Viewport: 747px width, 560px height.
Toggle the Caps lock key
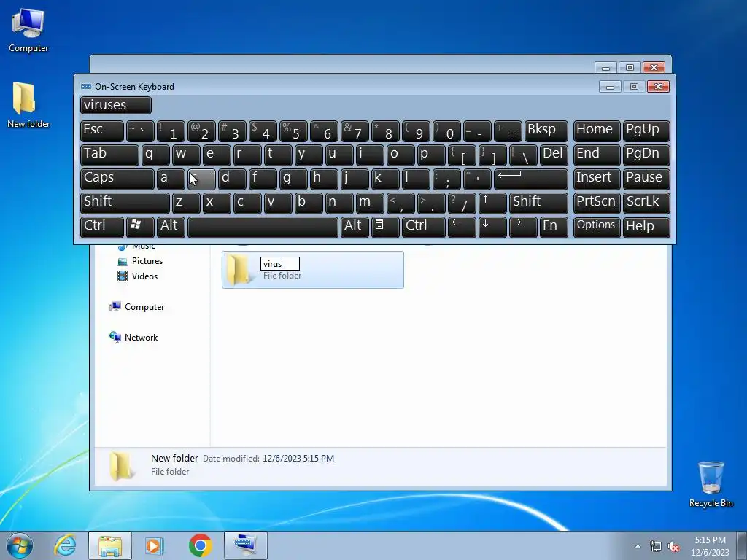coord(117,179)
